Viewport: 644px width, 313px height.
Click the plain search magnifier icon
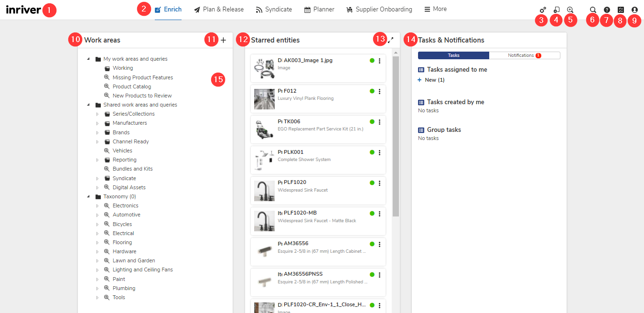[593, 10]
